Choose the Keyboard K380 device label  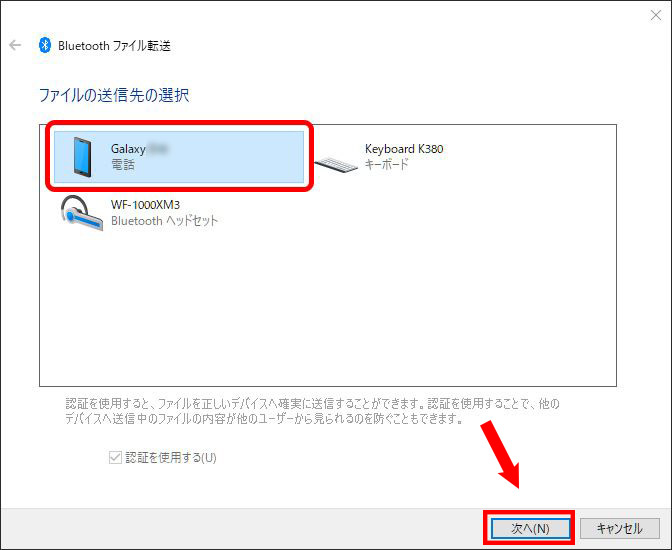[x=404, y=149]
